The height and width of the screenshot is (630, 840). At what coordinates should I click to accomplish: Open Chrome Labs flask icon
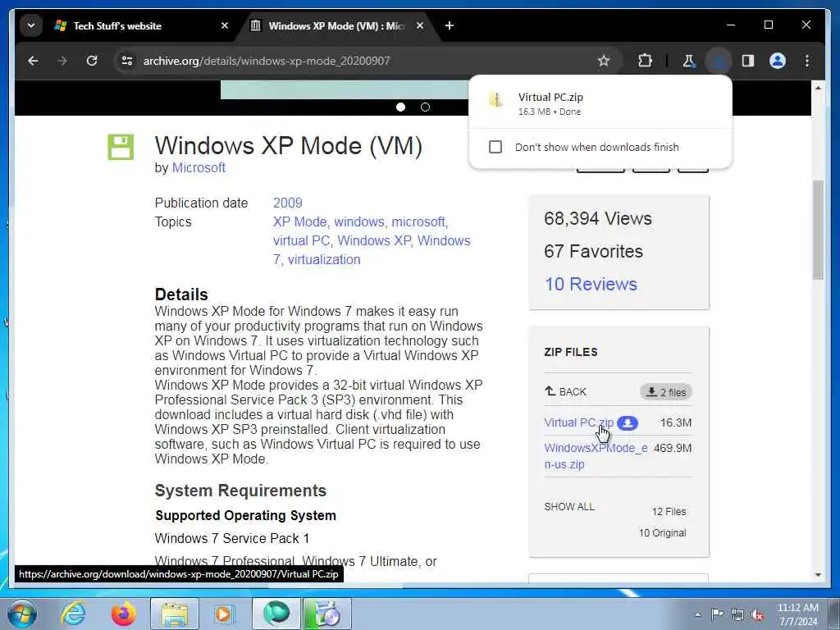(x=689, y=61)
